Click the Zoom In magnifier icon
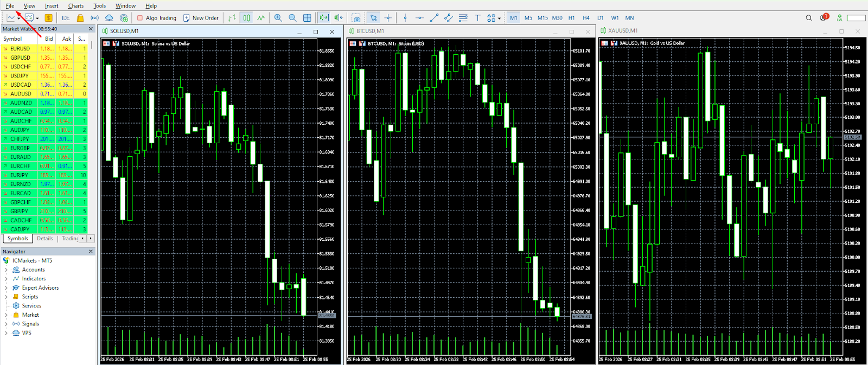Viewport: 868px width, 365px height. tap(278, 18)
